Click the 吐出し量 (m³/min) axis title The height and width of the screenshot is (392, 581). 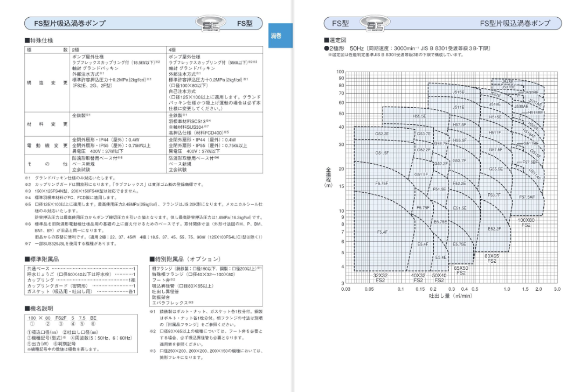coord(451,296)
